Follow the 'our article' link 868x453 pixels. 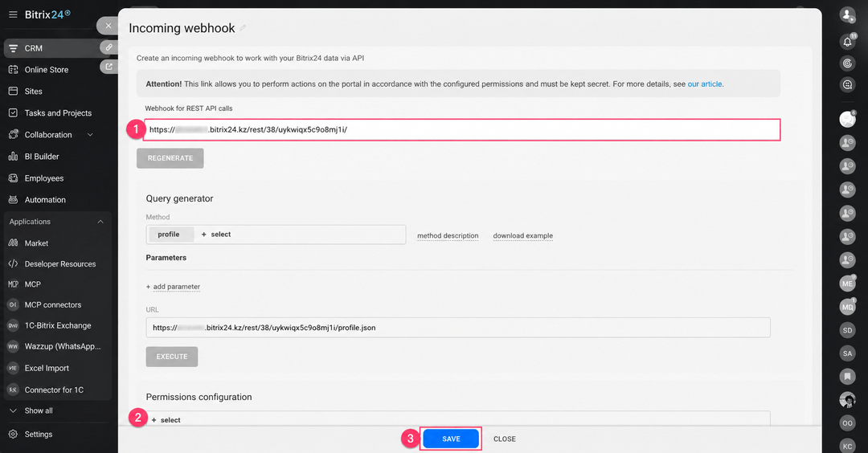705,84
